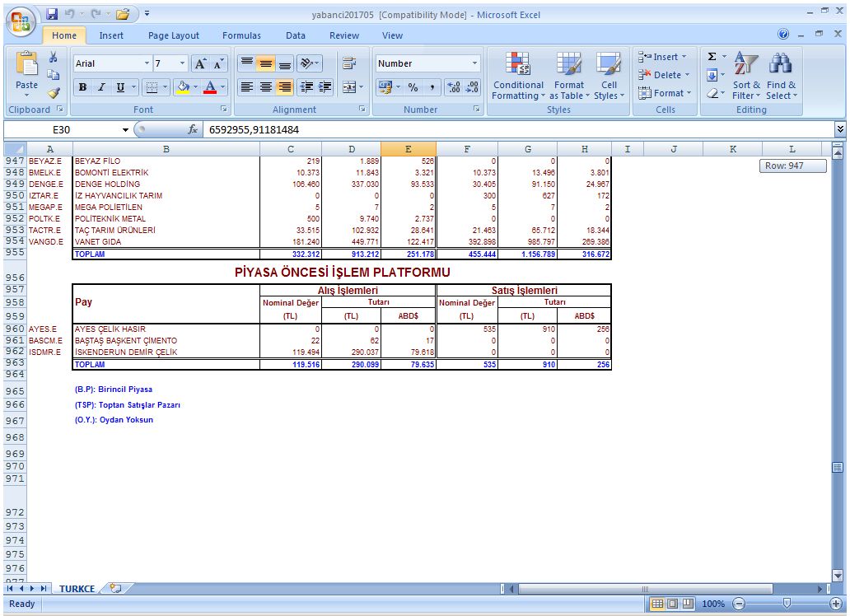This screenshot has height=616, width=850.
Task: Open Find & Select menu
Action: (x=781, y=76)
